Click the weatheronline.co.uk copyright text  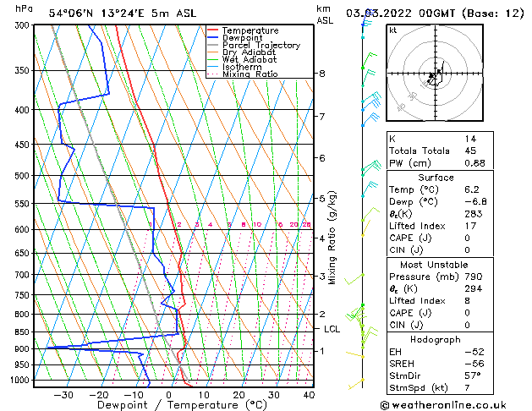click(443, 405)
